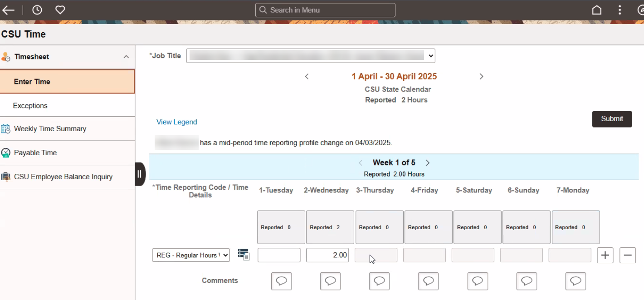This screenshot has height=300, width=644.
Task: Select Exceptions in the sidebar
Action: [30, 105]
